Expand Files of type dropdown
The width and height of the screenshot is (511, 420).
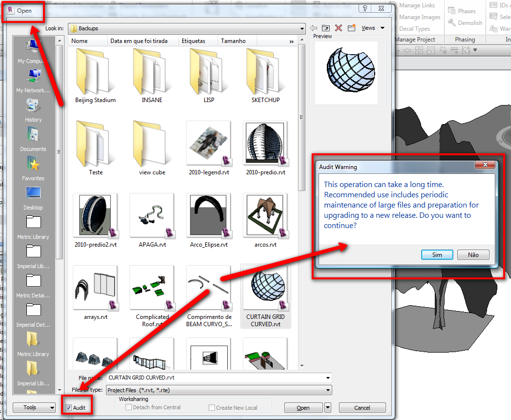pos(328,390)
